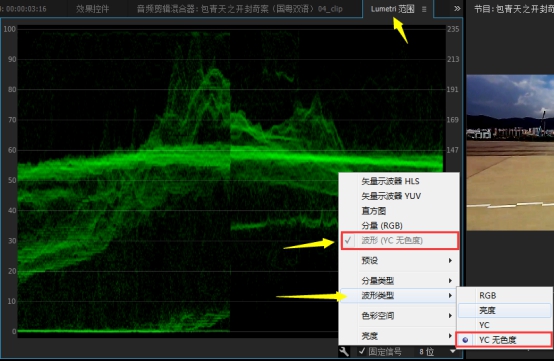The height and width of the screenshot is (361, 554).
Task: Switch to the 效果控件 tab
Action: 93,9
